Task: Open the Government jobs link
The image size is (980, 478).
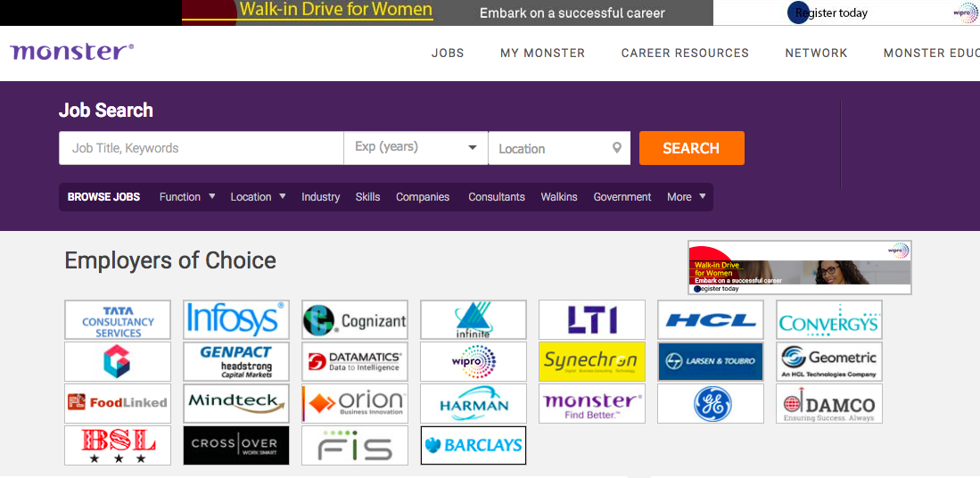Action: coord(622,197)
